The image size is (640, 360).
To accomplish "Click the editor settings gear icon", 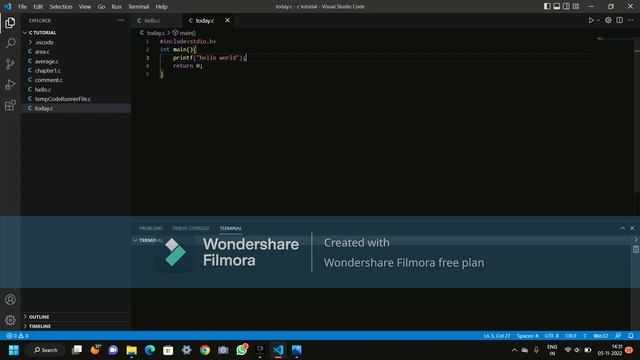I will point(608,20).
